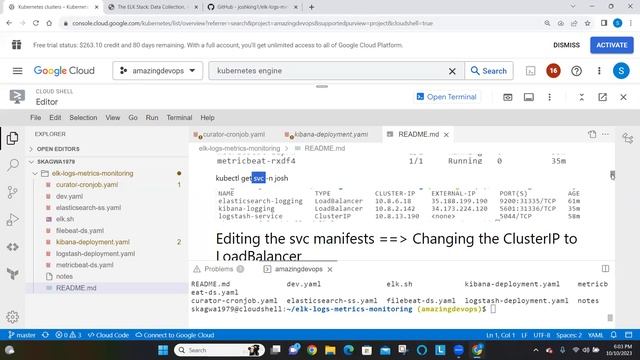Click the master branch indicator

pos(22,335)
